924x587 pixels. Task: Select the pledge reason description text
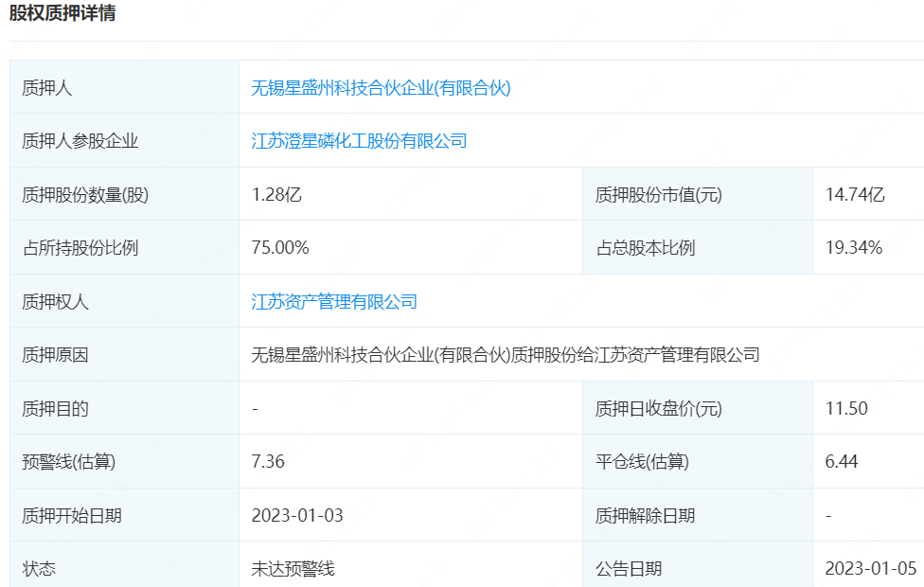[x=505, y=355]
